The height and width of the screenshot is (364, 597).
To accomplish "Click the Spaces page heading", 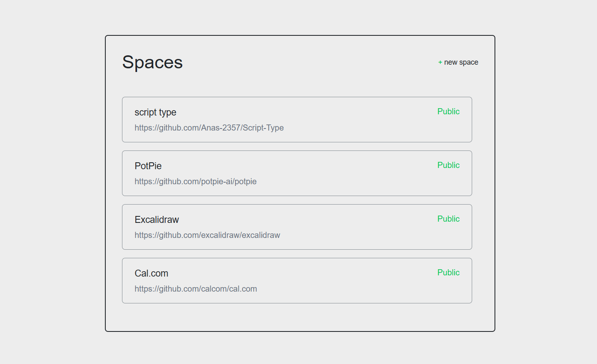I will pyautogui.click(x=153, y=62).
